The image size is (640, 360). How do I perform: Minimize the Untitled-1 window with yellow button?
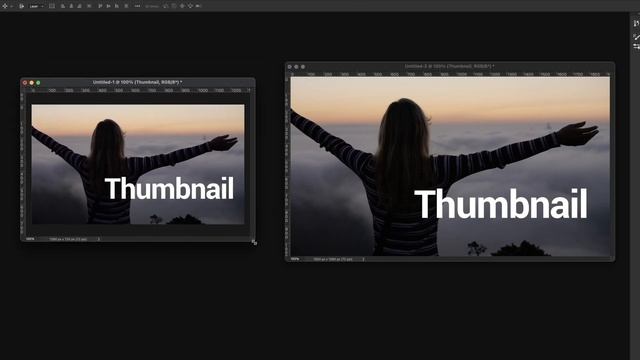click(31, 82)
